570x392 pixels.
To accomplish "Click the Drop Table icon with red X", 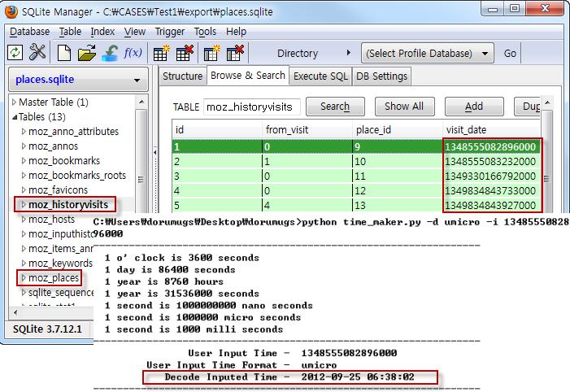I will click(185, 53).
